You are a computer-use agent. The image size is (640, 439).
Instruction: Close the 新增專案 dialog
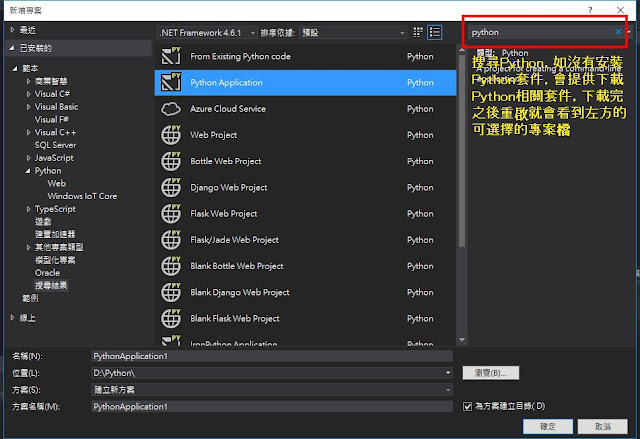pyautogui.click(x=620, y=10)
